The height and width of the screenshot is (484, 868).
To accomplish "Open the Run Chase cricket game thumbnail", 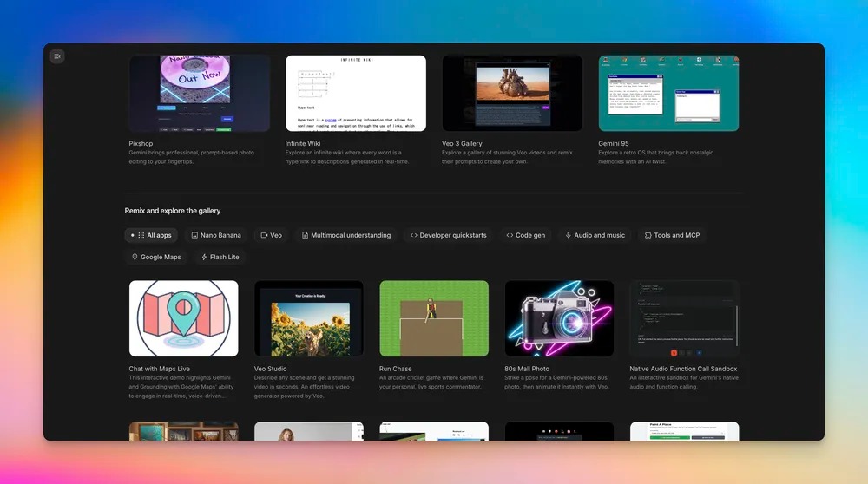I will coord(433,317).
